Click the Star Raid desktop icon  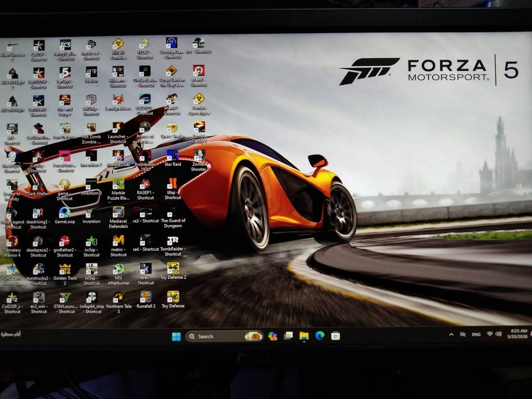(x=172, y=156)
